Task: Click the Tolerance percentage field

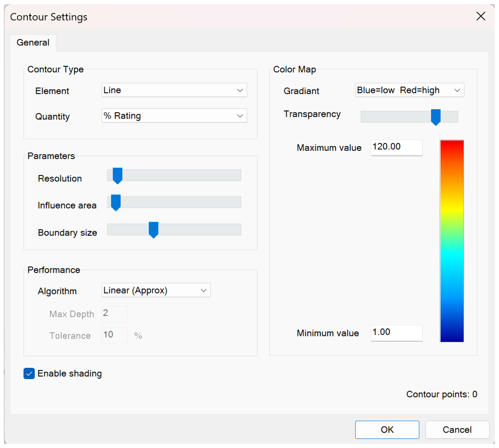Action: tap(114, 335)
